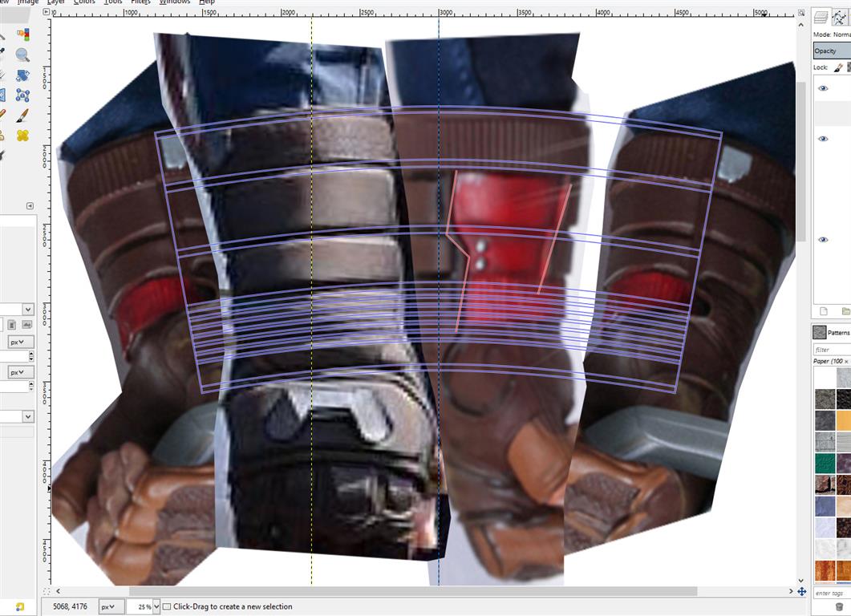Create a new layer group
Image resolution: width=851 pixels, height=616 pixels.
[845, 311]
